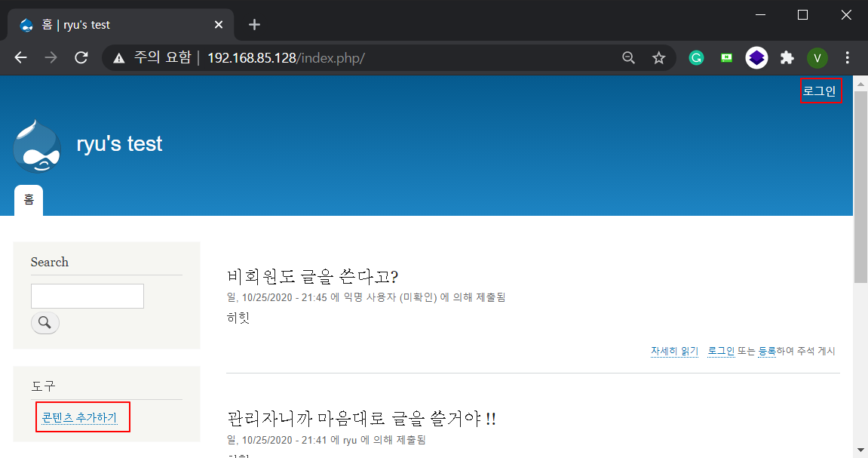Click the green N extension icon

coord(726,57)
